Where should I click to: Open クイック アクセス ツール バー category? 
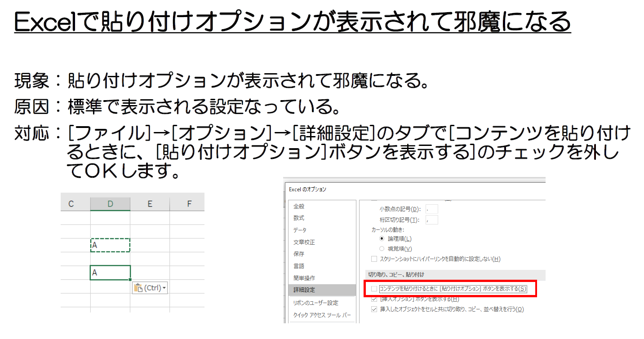point(322,315)
